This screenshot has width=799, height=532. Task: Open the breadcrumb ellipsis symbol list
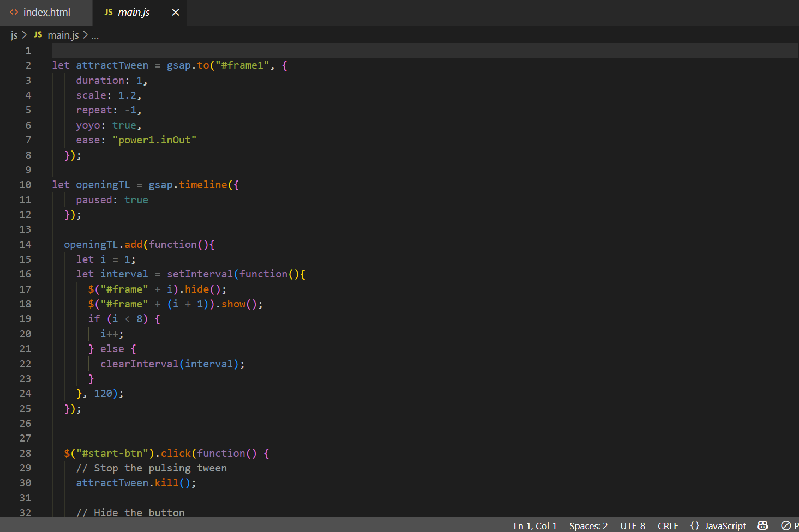[x=95, y=35]
